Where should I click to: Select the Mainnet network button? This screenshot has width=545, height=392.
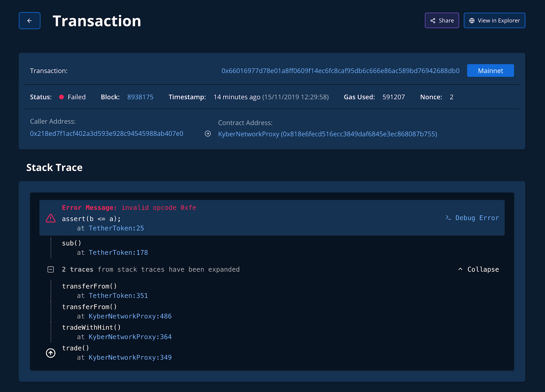[490, 70]
